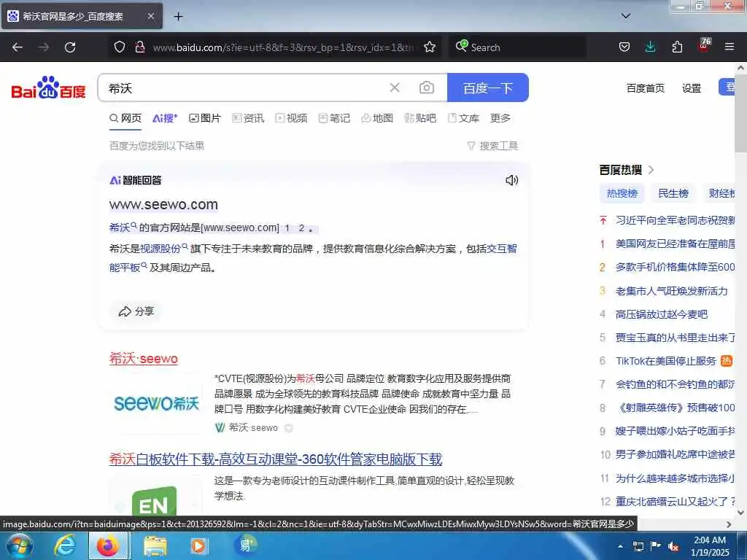This screenshot has width=747, height=560.
Task: Save the page to Pocket
Action: pyautogui.click(x=624, y=47)
